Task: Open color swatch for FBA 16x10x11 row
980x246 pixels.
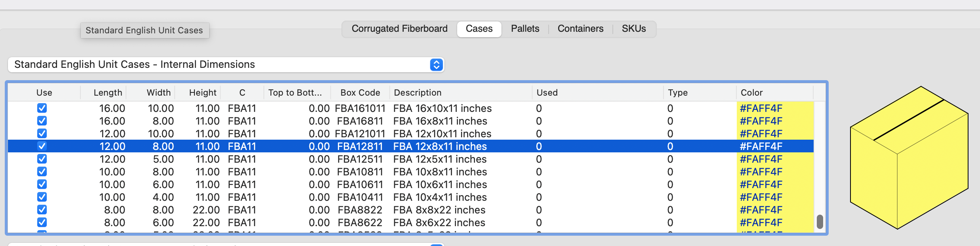Action: (x=775, y=108)
